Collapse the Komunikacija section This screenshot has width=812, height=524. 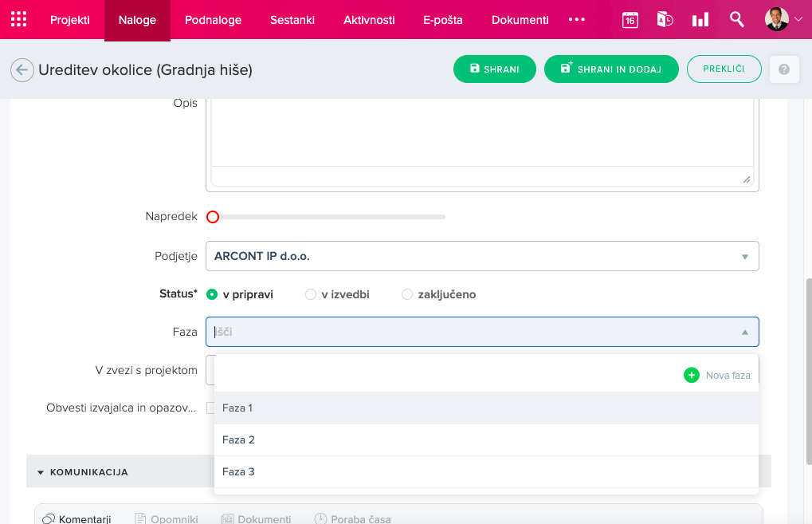tap(41, 472)
